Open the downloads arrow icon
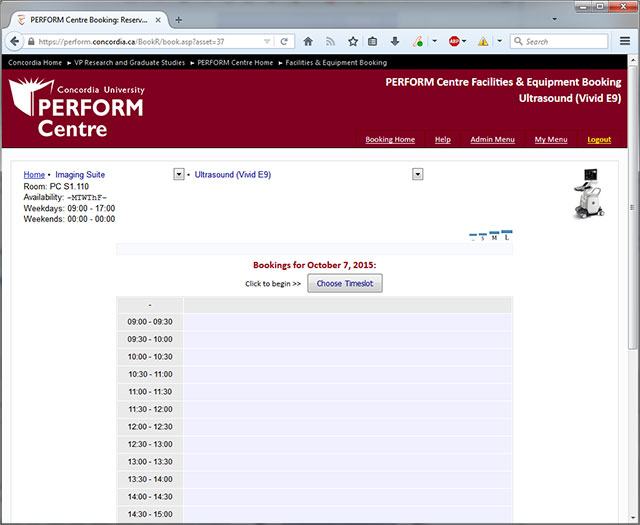Viewport: 640px width, 525px height. 395,42
